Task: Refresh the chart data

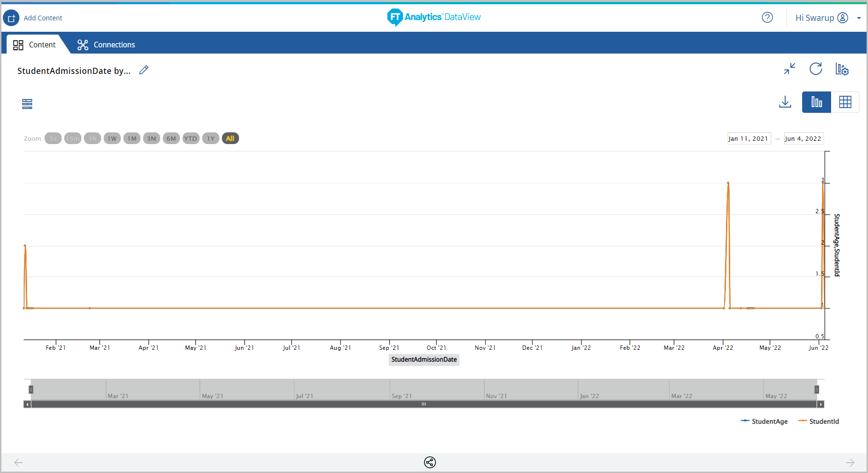Action: (x=815, y=69)
